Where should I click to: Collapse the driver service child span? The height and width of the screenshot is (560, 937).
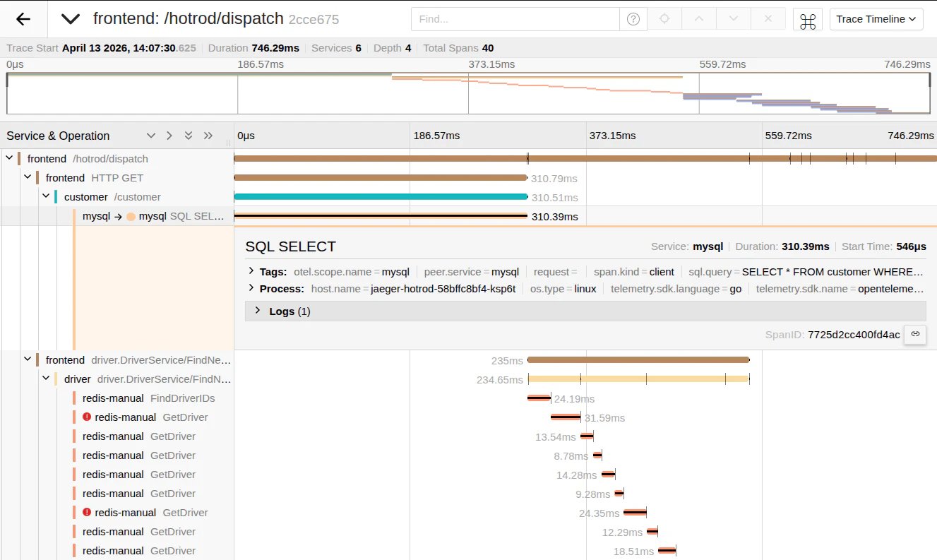pos(46,379)
